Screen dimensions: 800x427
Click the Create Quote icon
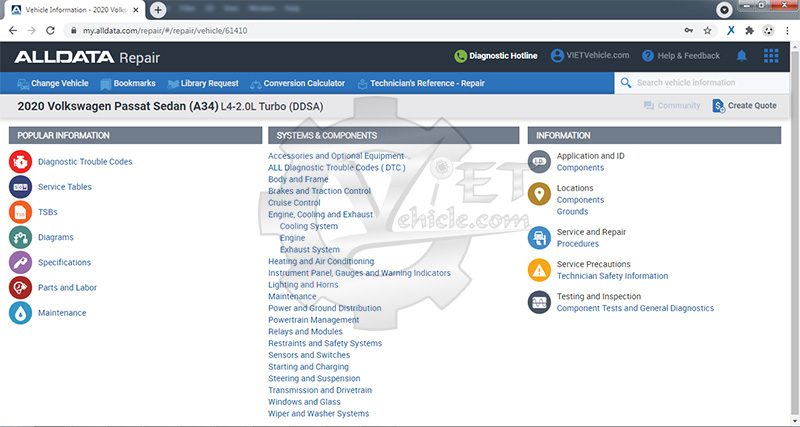718,106
